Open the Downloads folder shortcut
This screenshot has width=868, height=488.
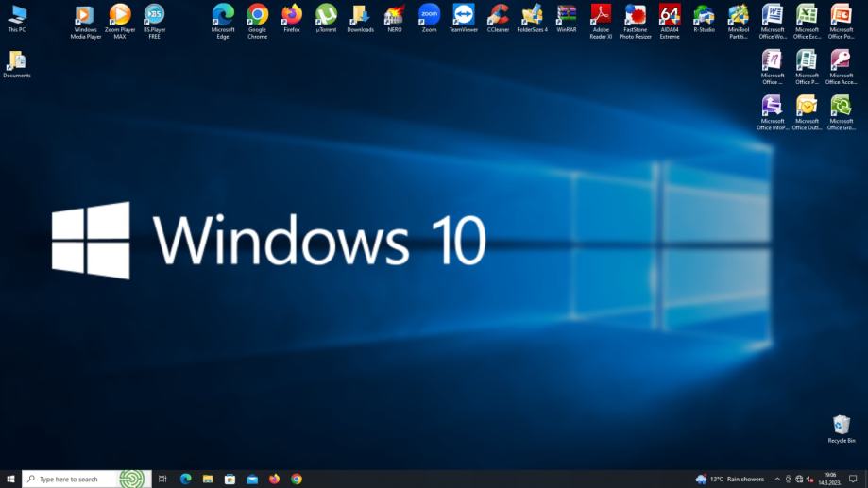pyautogui.click(x=361, y=18)
